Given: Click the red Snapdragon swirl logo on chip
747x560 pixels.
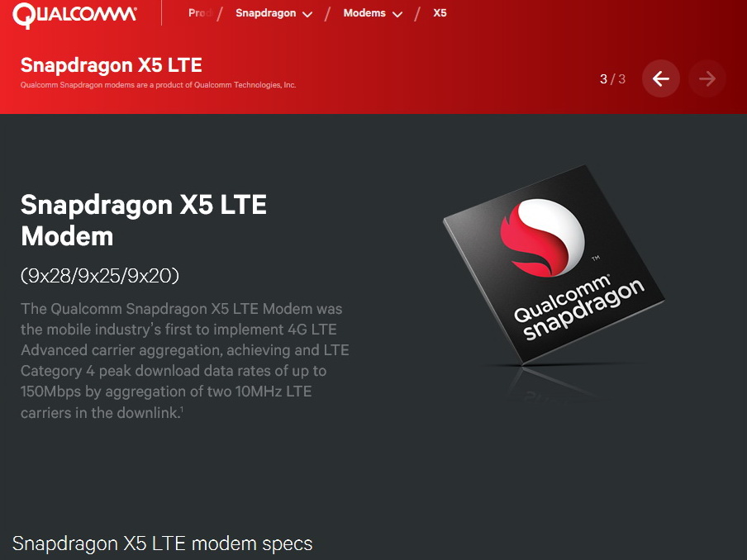Looking at the screenshot, I should point(542,238).
